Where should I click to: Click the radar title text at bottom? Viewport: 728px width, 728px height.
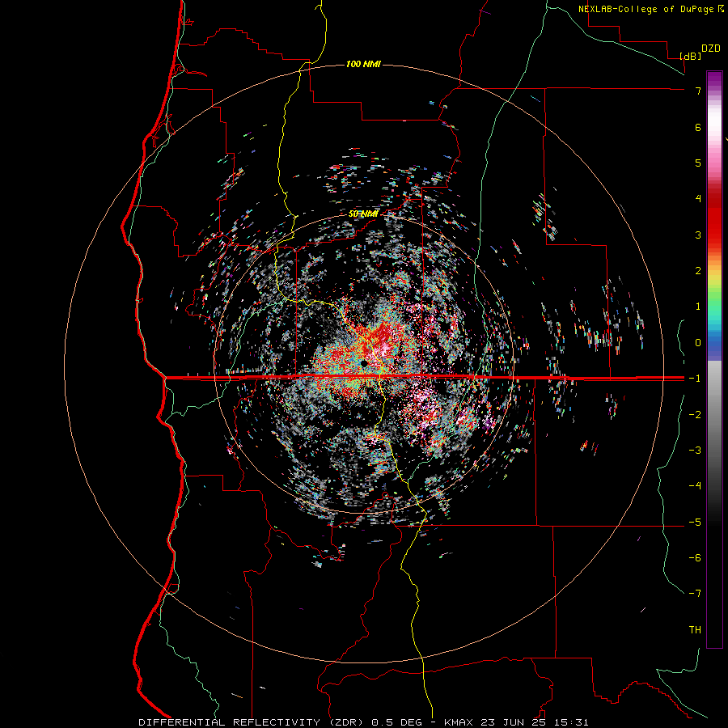point(363,722)
